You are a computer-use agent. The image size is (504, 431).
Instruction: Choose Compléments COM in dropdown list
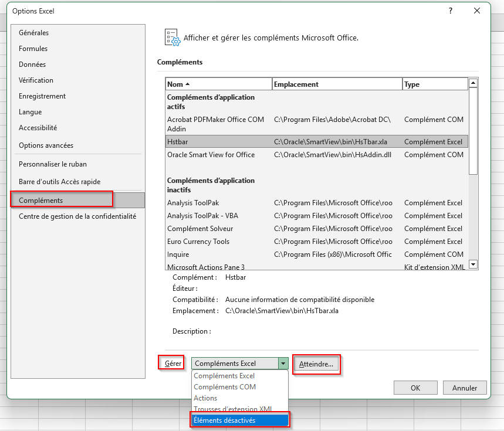tap(225, 387)
